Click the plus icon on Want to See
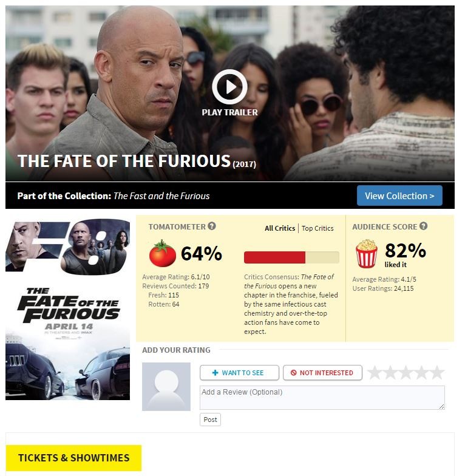 (215, 373)
